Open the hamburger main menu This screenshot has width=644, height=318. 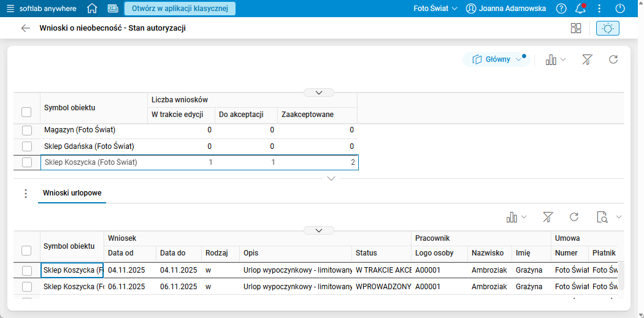[10, 9]
